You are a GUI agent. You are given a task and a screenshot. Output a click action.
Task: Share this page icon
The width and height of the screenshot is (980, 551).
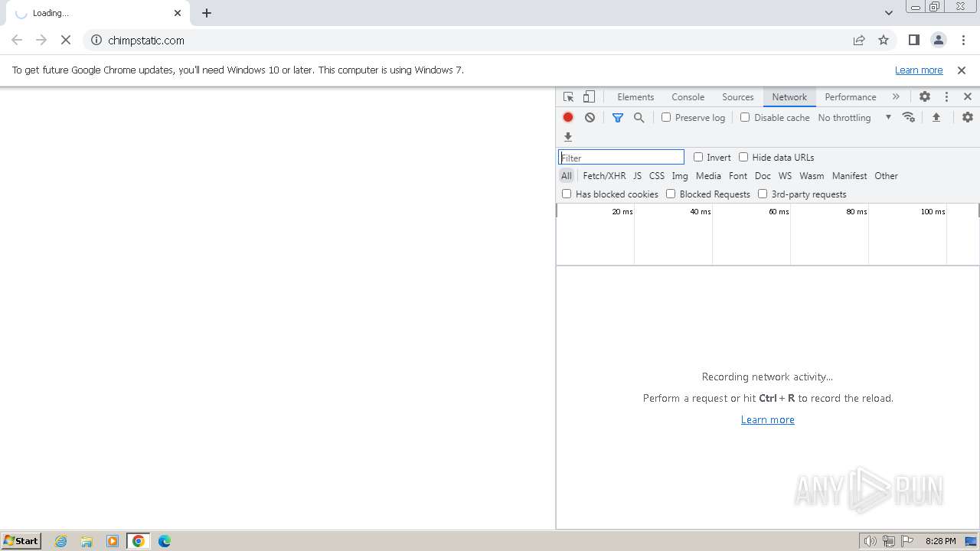click(859, 41)
